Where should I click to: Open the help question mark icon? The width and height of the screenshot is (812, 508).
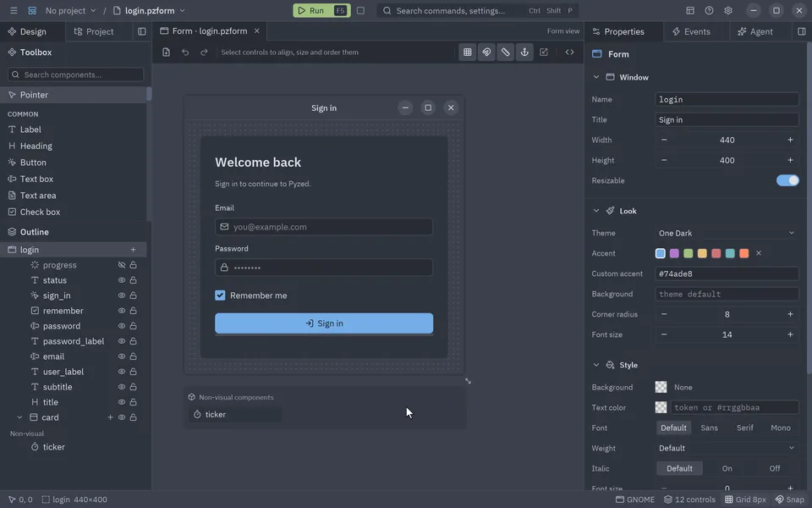(x=709, y=10)
